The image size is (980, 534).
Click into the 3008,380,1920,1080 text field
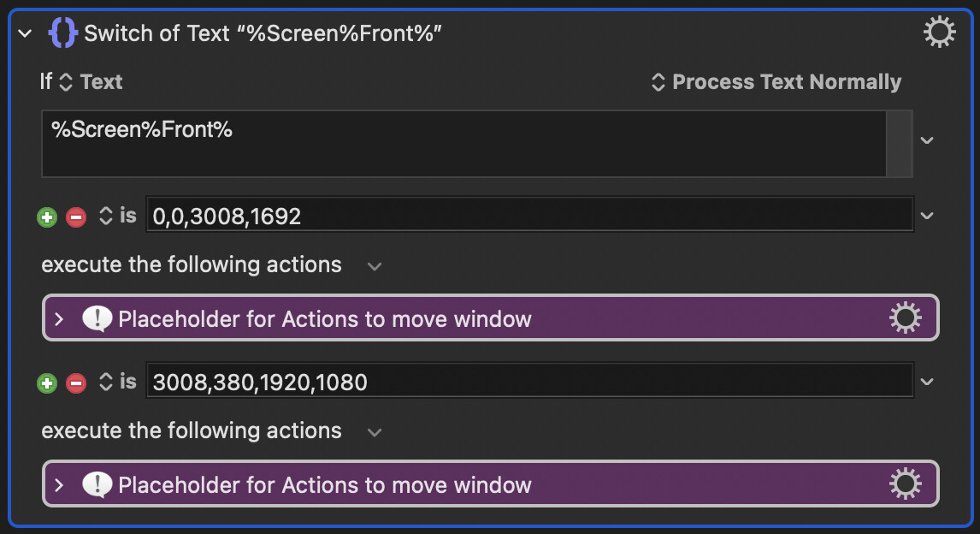pyautogui.click(x=530, y=380)
